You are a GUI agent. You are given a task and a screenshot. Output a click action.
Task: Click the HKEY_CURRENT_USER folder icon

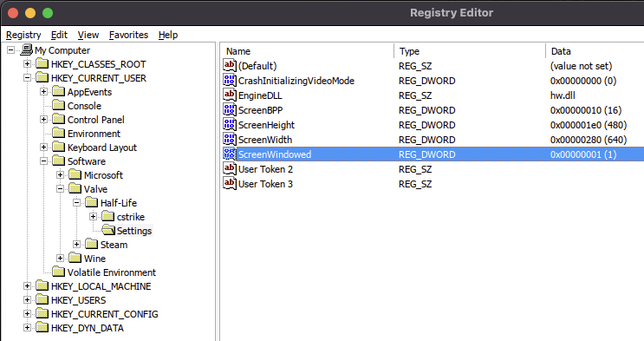tap(42, 78)
